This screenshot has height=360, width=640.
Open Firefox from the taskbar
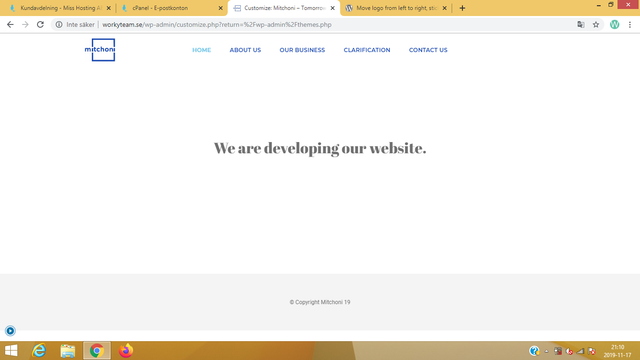coord(126,351)
